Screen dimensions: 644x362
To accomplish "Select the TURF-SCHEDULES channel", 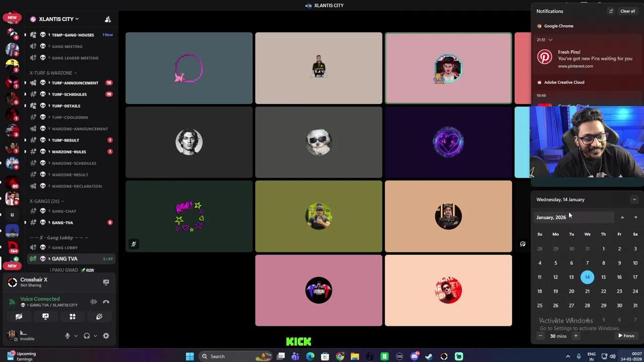I will coord(69,94).
